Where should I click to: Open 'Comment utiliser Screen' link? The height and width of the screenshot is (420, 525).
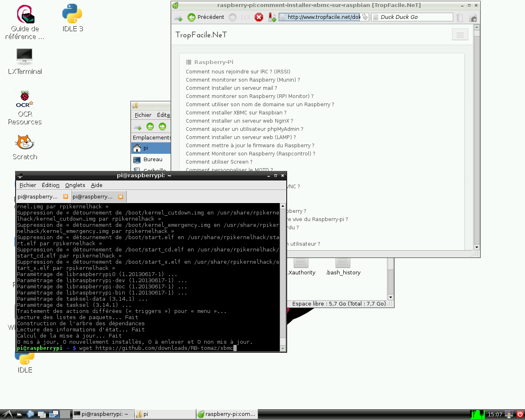pyautogui.click(x=219, y=162)
